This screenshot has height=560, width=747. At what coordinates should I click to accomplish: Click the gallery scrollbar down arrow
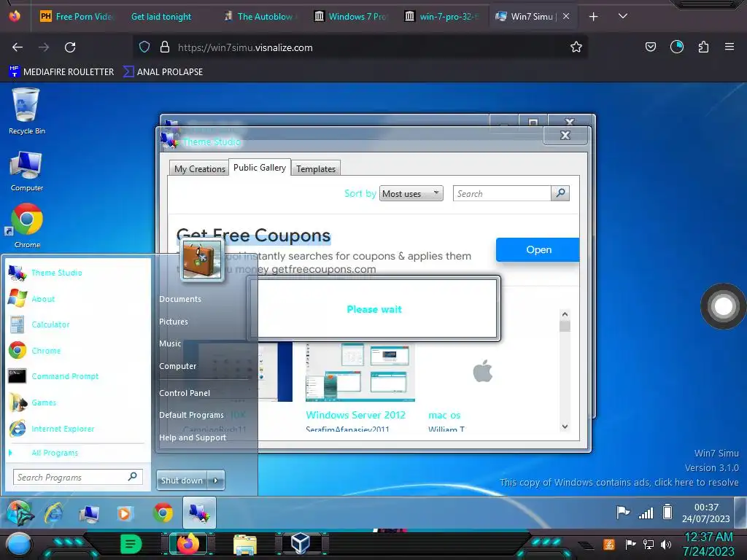click(x=565, y=427)
